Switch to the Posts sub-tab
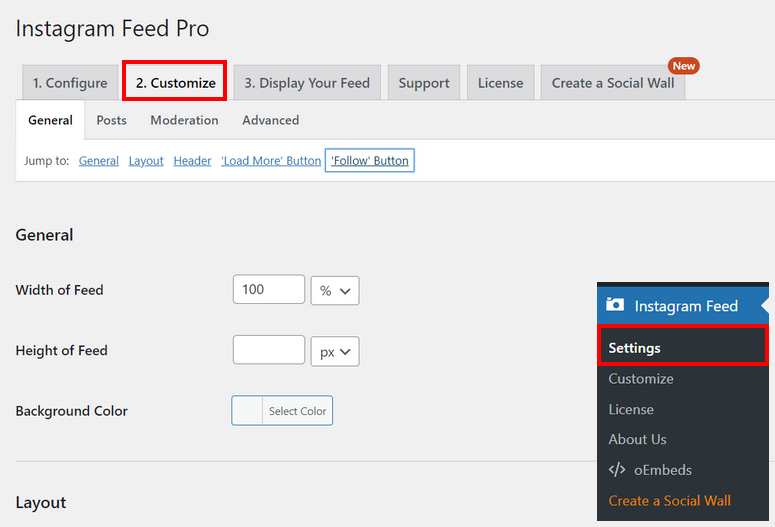The width and height of the screenshot is (775, 527). pyautogui.click(x=111, y=120)
